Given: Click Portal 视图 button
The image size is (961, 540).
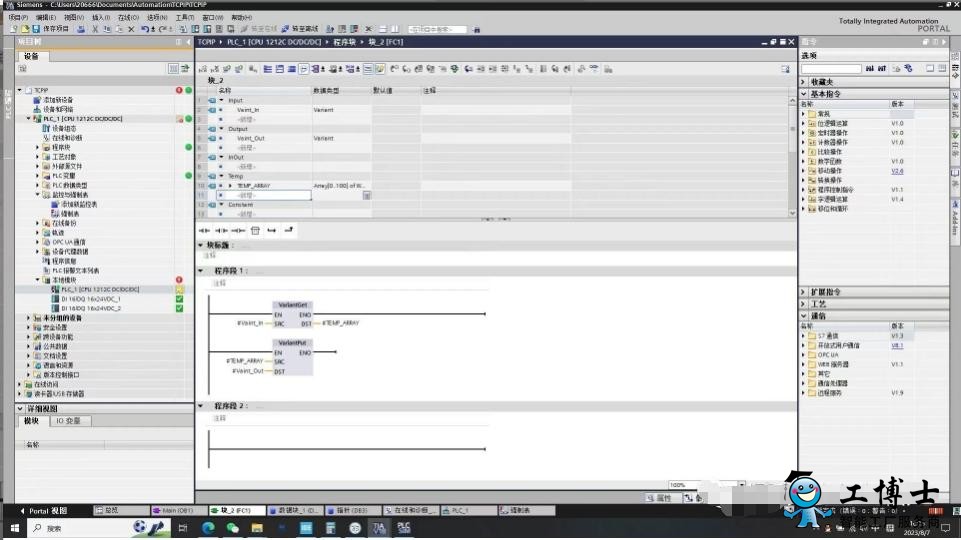Looking at the screenshot, I should (x=43, y=511).
